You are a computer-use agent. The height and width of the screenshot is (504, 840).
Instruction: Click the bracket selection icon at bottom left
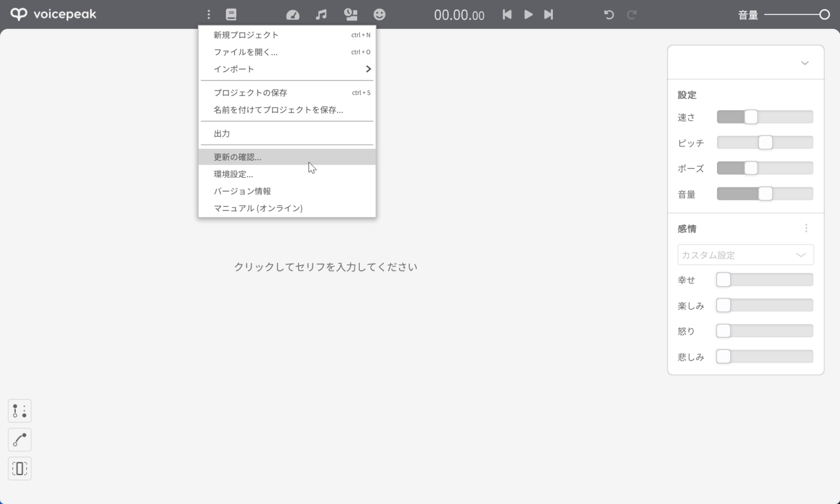[20, 468]
